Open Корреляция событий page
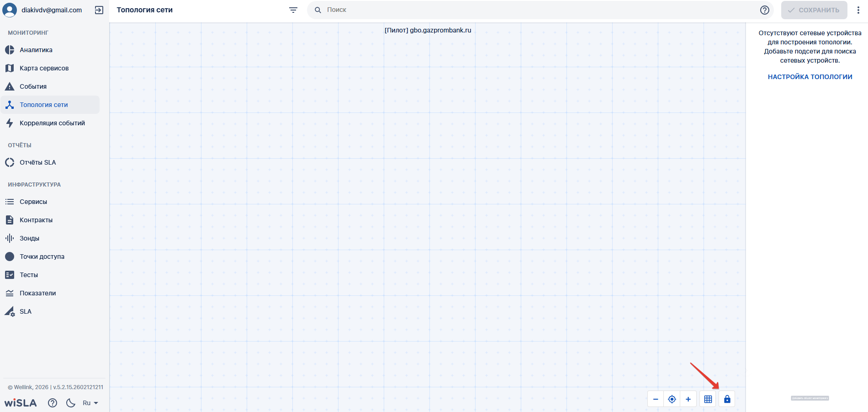Image resolution: width=868 pixels, height=412 pixels. pyautogui.click(x=52, y=123)
